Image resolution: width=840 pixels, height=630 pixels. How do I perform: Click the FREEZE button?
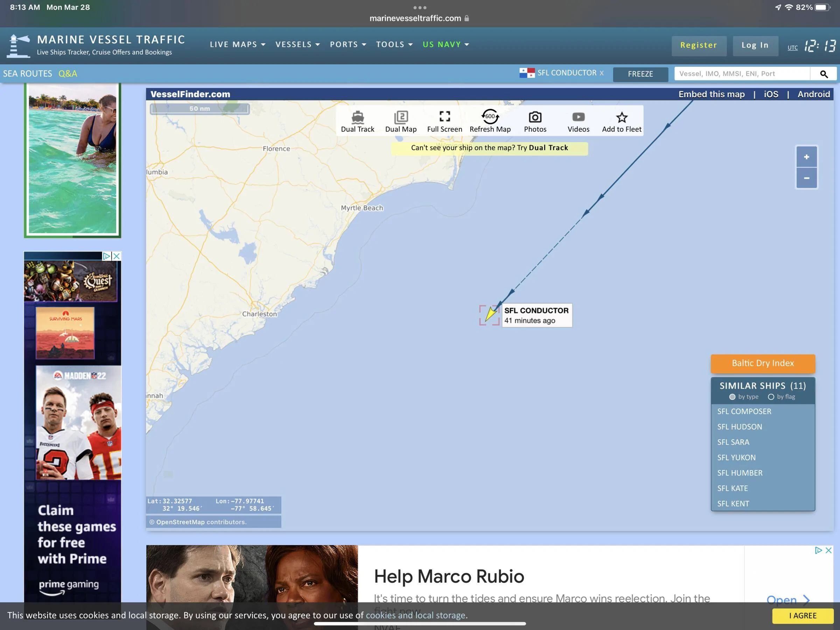640,74
